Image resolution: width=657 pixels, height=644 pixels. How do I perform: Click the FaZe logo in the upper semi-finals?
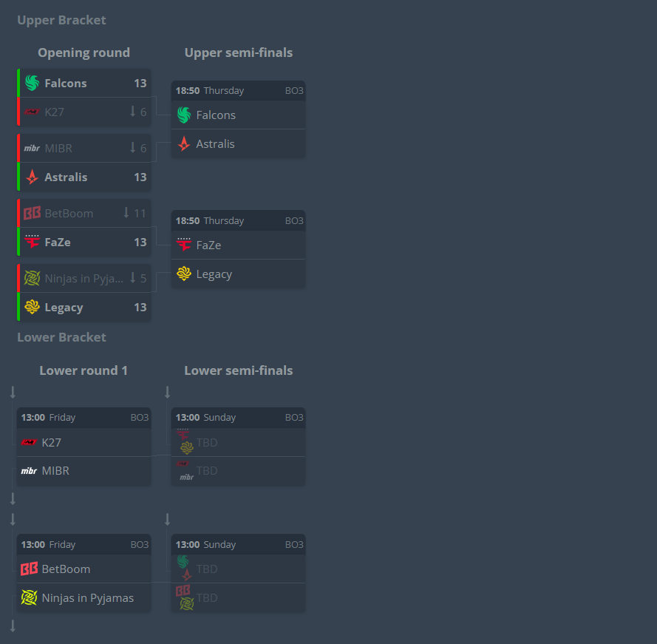click(x=183, y=245)
